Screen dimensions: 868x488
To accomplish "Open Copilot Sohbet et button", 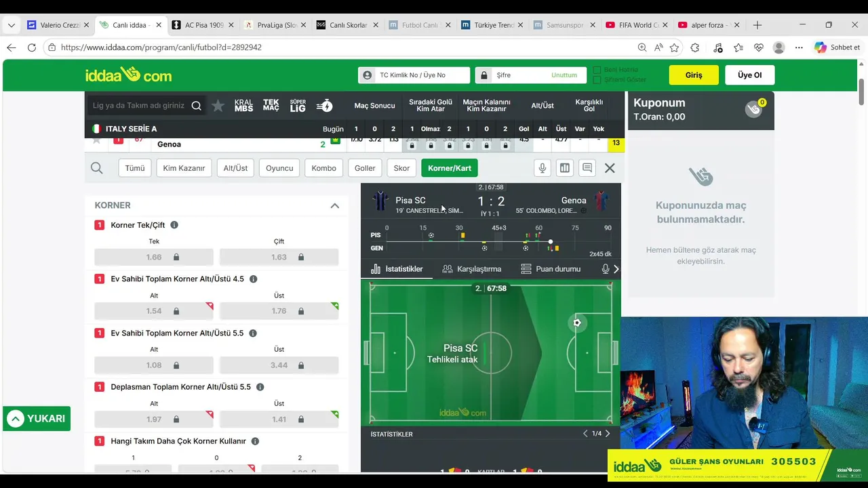I will 837,47.
